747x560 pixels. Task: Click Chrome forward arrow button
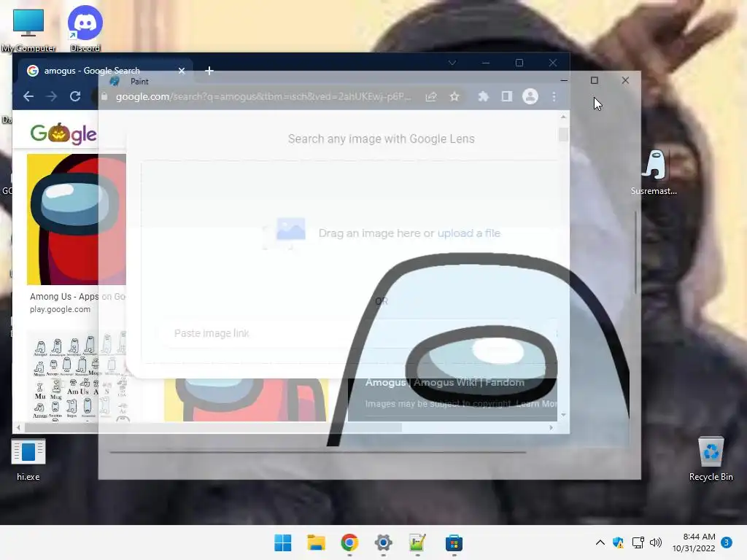pyautogui.click(x=52, y=97)
